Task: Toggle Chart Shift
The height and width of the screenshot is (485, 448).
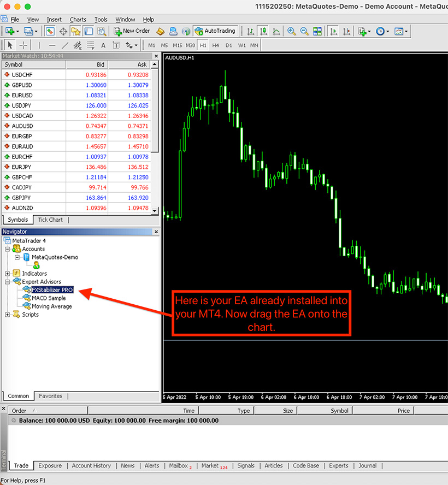Action: pos(346,31)
